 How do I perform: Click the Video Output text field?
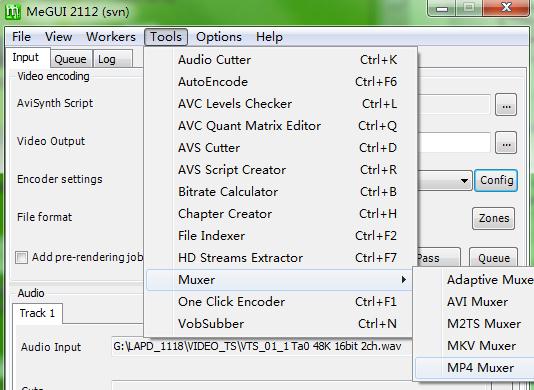[x=454, y=143]
